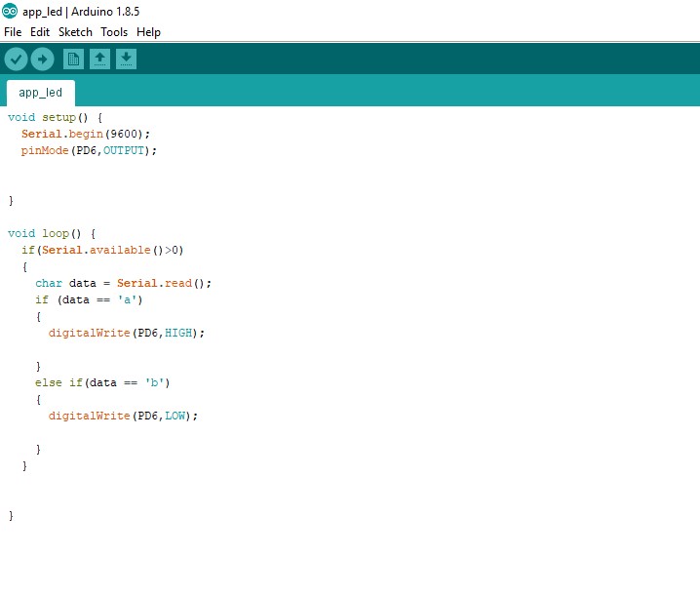This screenshot has width=700, height=596.
Task: Open a sketch with up-arrow icon
Action: coord(100,59)
